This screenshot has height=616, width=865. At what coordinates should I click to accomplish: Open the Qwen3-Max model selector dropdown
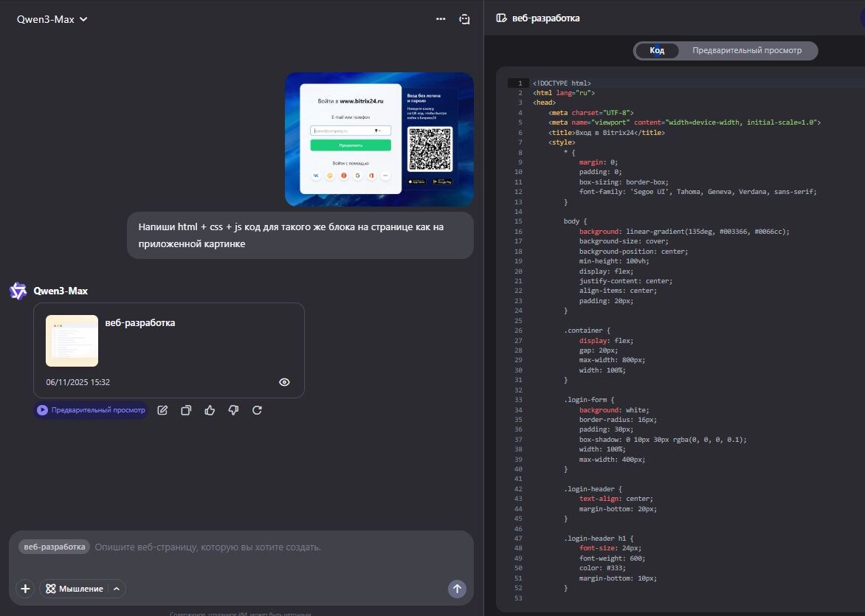(x=52, y=19)
